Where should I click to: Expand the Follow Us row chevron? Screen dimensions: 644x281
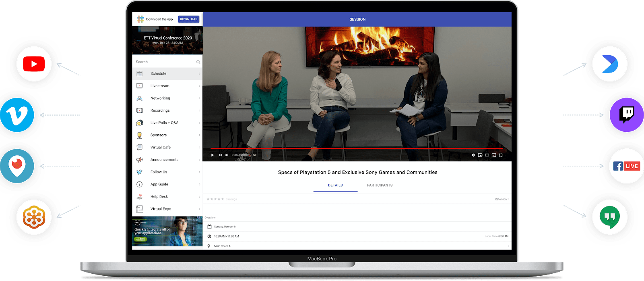tap(199, 172)
